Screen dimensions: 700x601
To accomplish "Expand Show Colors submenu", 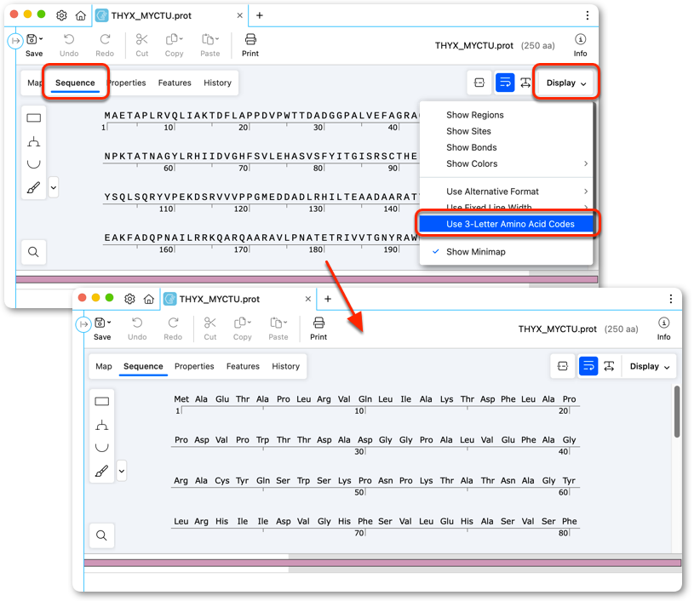I will [506, 163].
